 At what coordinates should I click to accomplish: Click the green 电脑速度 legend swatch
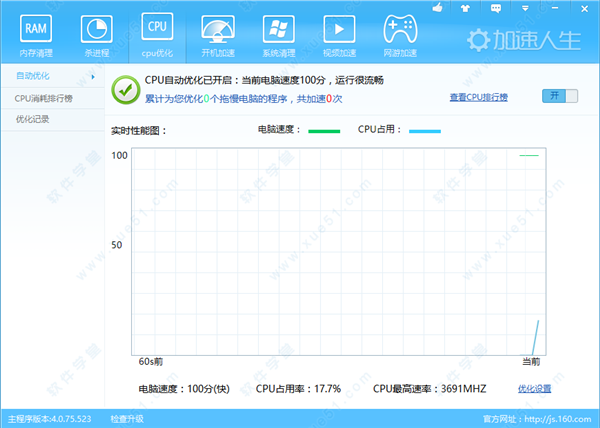click(324, 130)
